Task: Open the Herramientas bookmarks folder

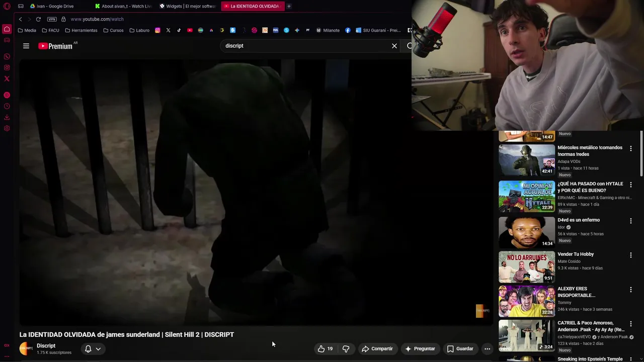Action: pos(81,30)
